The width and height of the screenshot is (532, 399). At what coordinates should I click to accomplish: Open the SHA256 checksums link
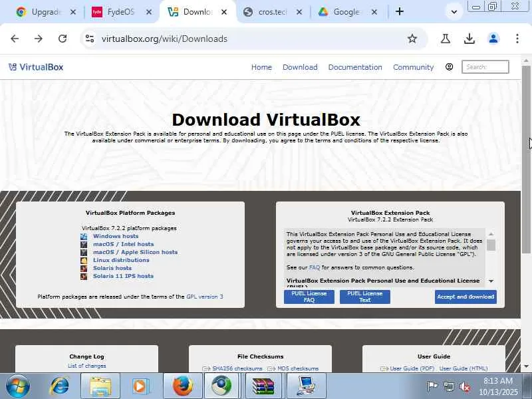tap(237, 368)
